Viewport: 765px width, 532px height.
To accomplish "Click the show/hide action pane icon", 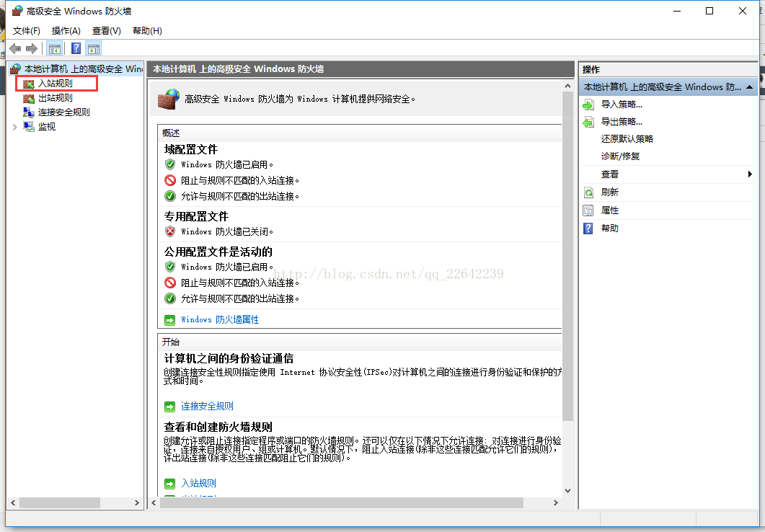I will point(94,49).
